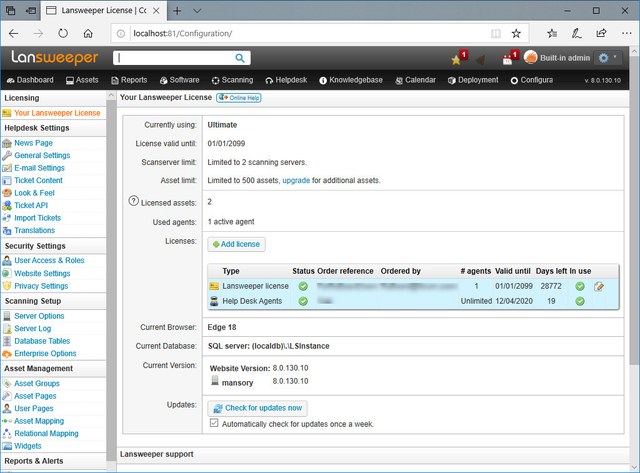Bookmark this page with the address bar star

pos(516,33)
